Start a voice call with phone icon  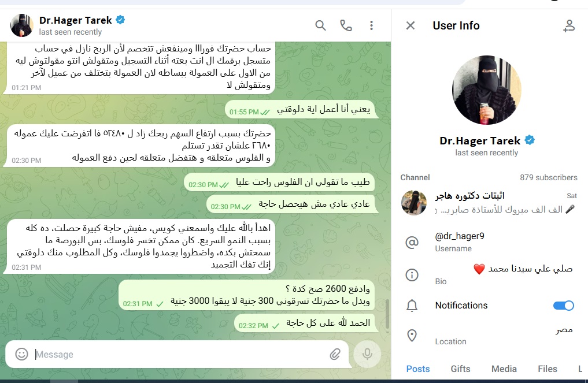click(346, 25)
